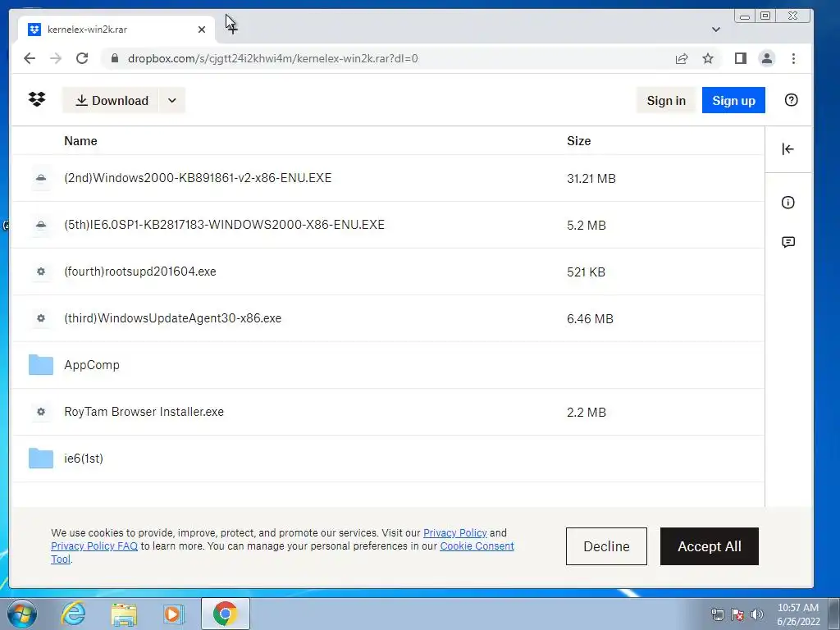Click the file icon for (2nd)Windows2000-KB891861
The image size is (840, 630).
(41, 178)
